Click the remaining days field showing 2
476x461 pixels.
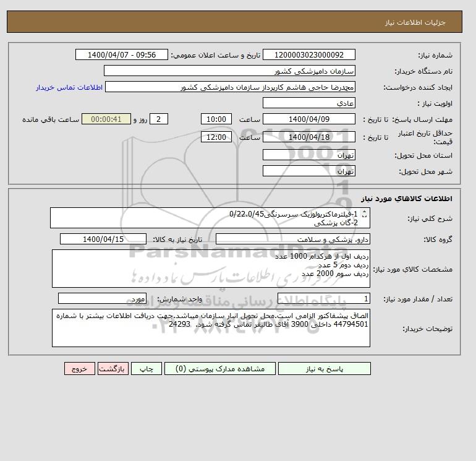158,119
